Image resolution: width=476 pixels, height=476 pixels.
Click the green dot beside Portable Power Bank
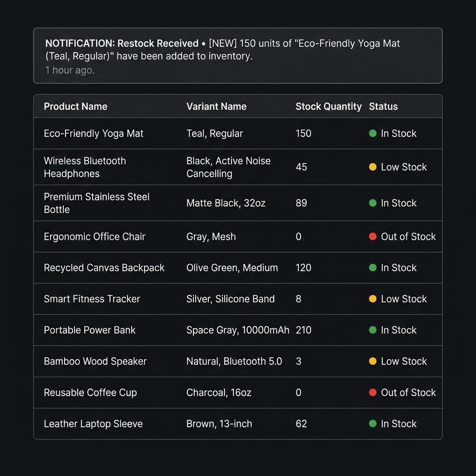372,330
